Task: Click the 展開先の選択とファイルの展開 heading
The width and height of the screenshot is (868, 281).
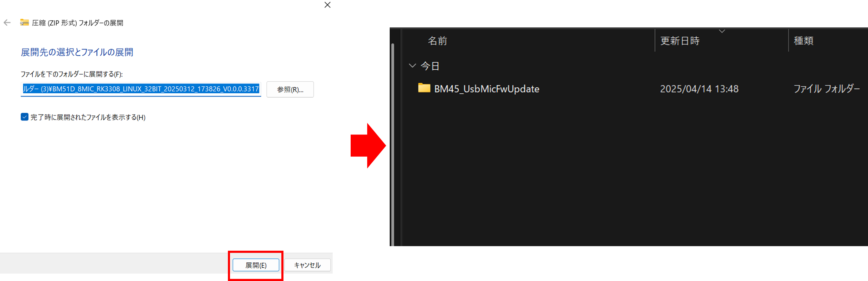Action: pyautogui.click(x=77, y=52)
